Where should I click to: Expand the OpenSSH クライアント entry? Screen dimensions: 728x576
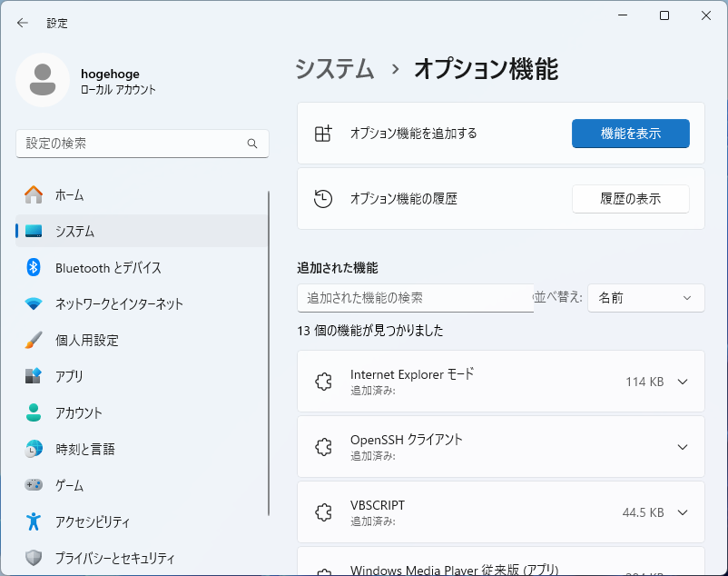[683, 447]
